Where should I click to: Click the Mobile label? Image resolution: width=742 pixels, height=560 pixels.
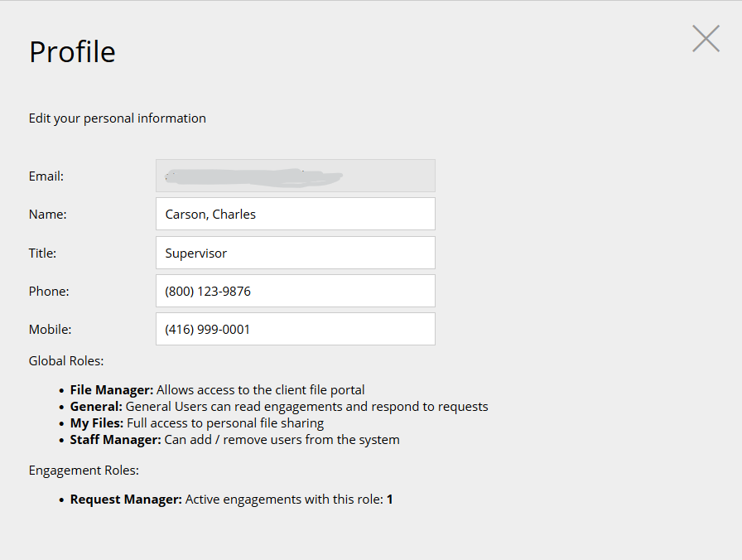(x=51, y=329)
